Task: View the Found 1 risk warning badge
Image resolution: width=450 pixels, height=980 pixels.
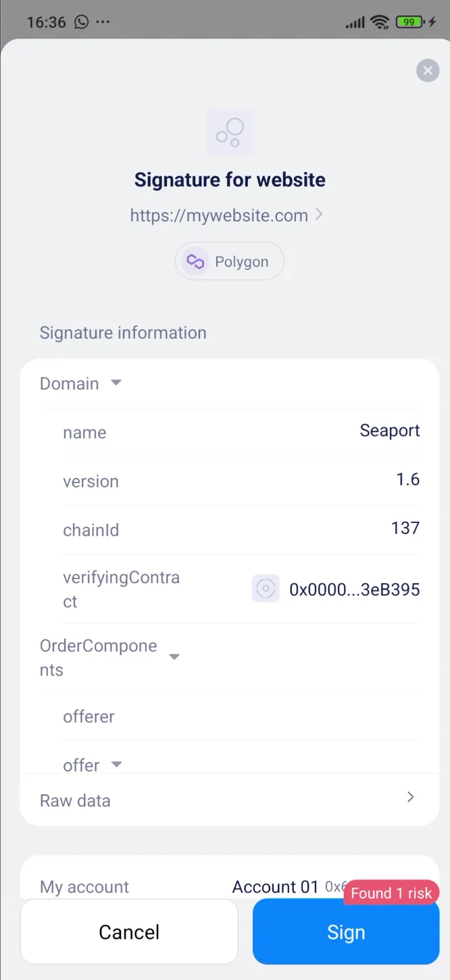Action: (391, 893)
